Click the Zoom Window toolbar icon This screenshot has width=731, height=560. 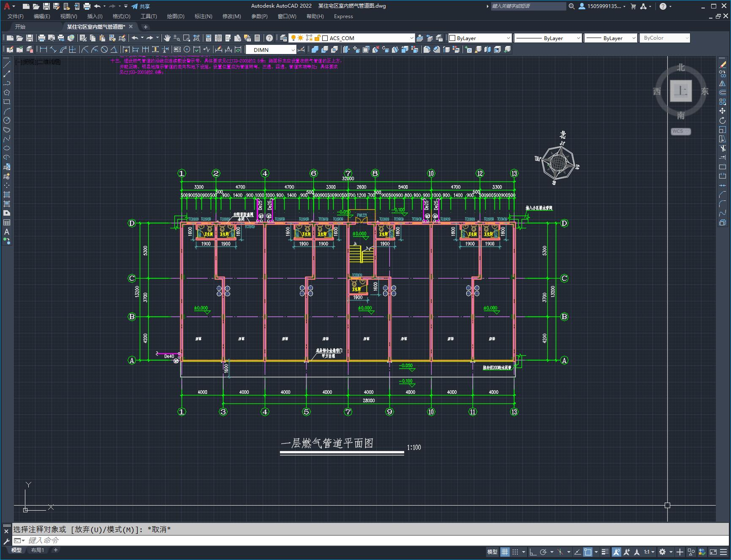[x=186, y=38]
